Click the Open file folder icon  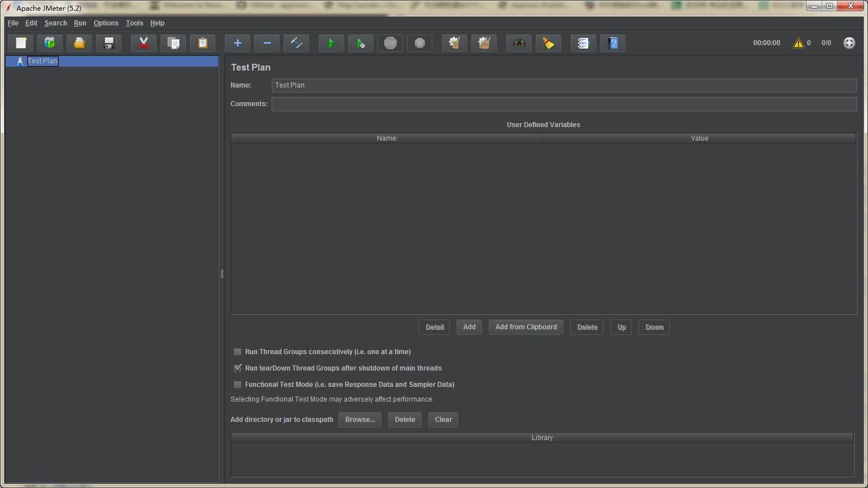pos(80,43)
